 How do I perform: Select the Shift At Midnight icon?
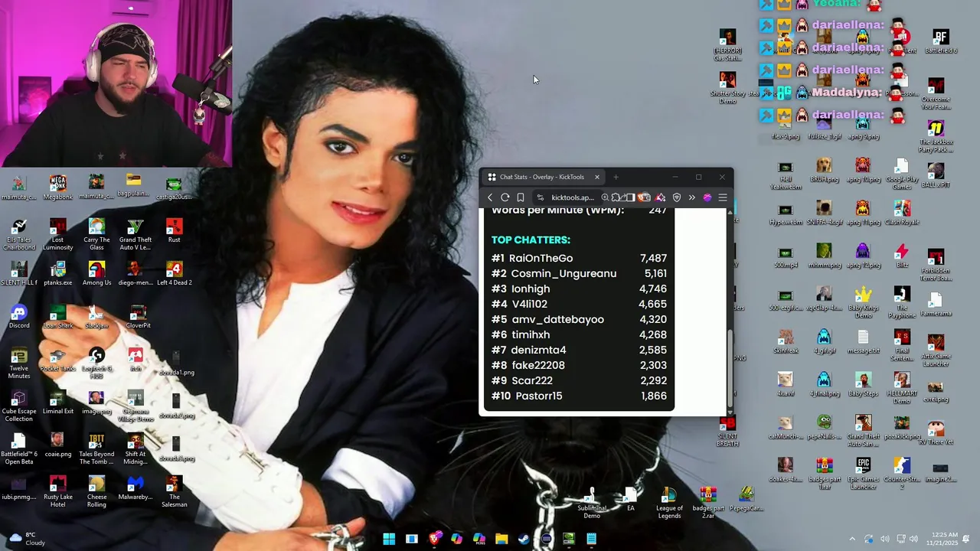tap(136, 449)
